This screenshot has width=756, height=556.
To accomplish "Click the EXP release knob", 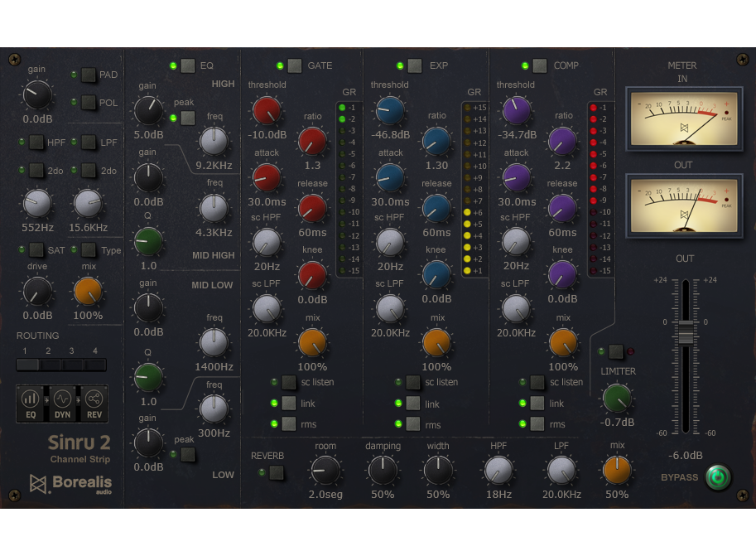I will 436,208.
